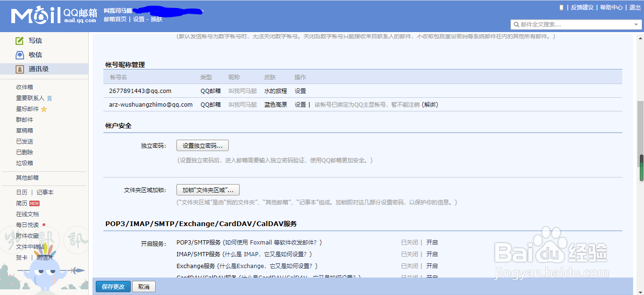Image resolution: width=644 pixels, height=295 pixels.
Task: Open the 已删除 folder
Action: click(x=25, y=152)
